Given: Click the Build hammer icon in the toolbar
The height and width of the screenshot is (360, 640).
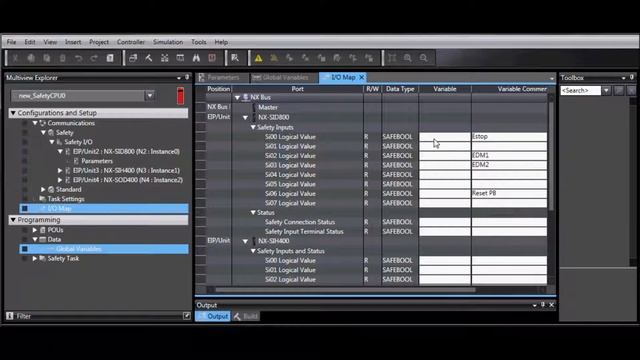Looking at the screenshot, I should (x=149, y=58).
